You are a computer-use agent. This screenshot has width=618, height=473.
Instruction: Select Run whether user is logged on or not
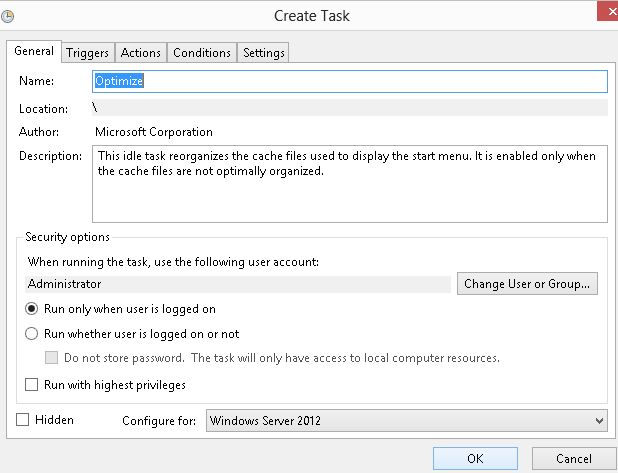[x=32, y=334]
